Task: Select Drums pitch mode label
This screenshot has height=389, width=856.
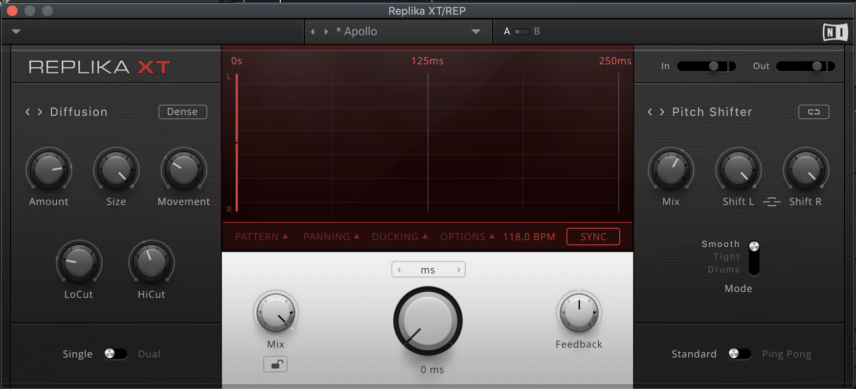Action: 724,270
